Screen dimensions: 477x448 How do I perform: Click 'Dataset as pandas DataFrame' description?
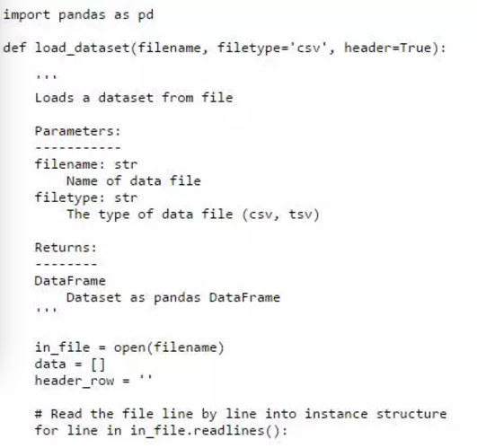(x=173, y=297)
